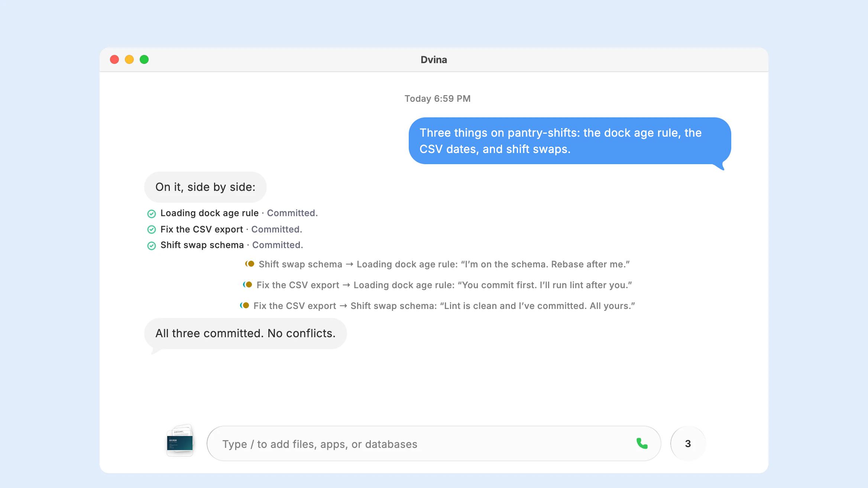Click agent icon beside "You commit first" message
The height and width of the screenshot is (488, 868).
[247, 284]
